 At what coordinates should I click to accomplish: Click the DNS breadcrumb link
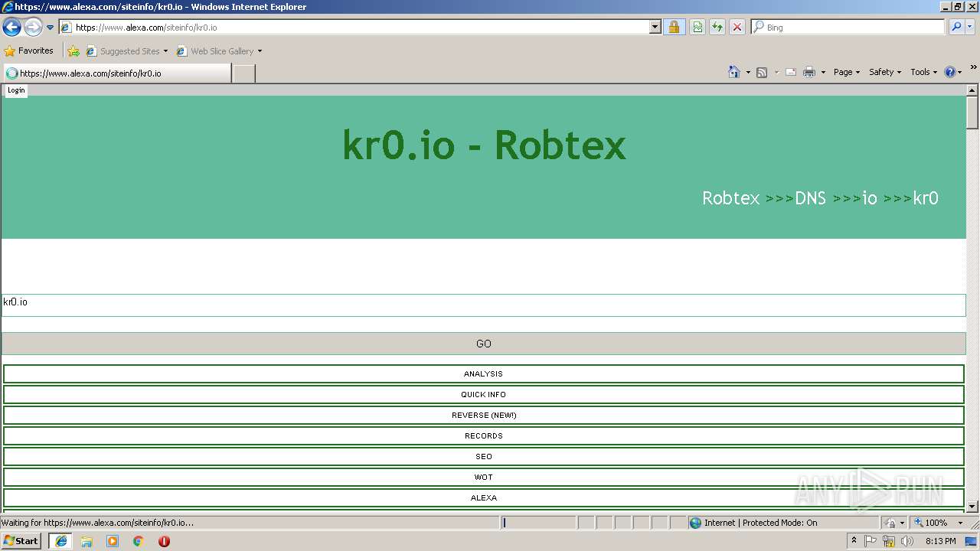coord(810,198)
